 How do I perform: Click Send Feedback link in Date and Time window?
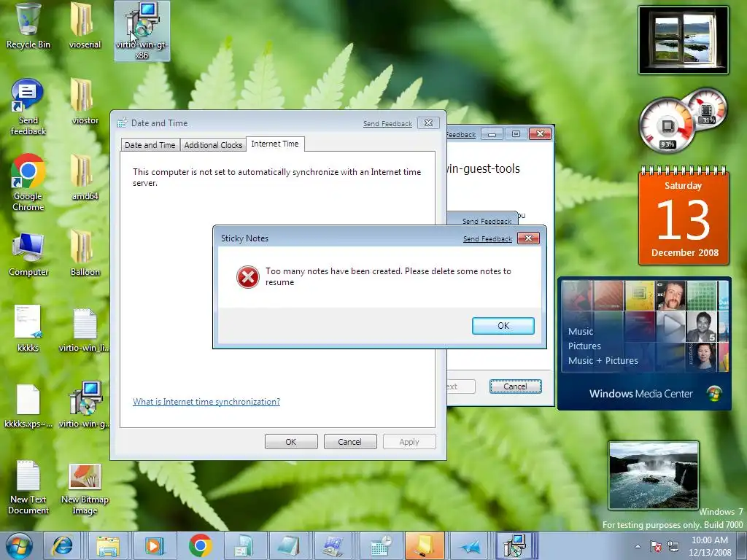click(x=387, y=124)
